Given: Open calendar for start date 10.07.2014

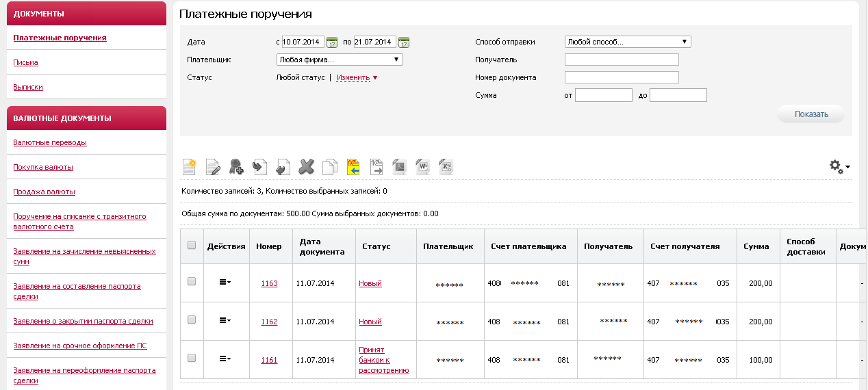Looking at the screenshot, I should point(332,42).
